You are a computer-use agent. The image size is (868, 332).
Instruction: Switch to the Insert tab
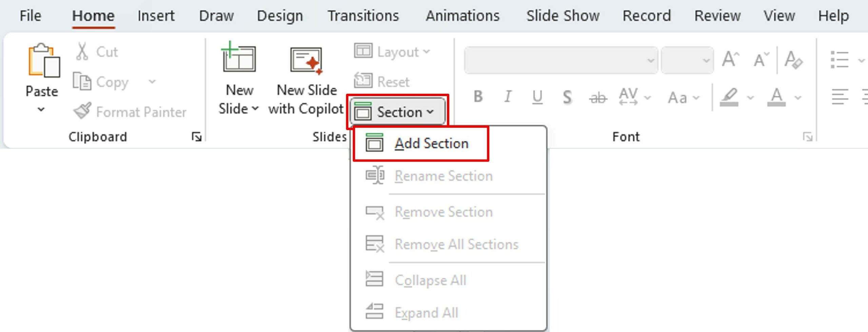tap(156, 16)
